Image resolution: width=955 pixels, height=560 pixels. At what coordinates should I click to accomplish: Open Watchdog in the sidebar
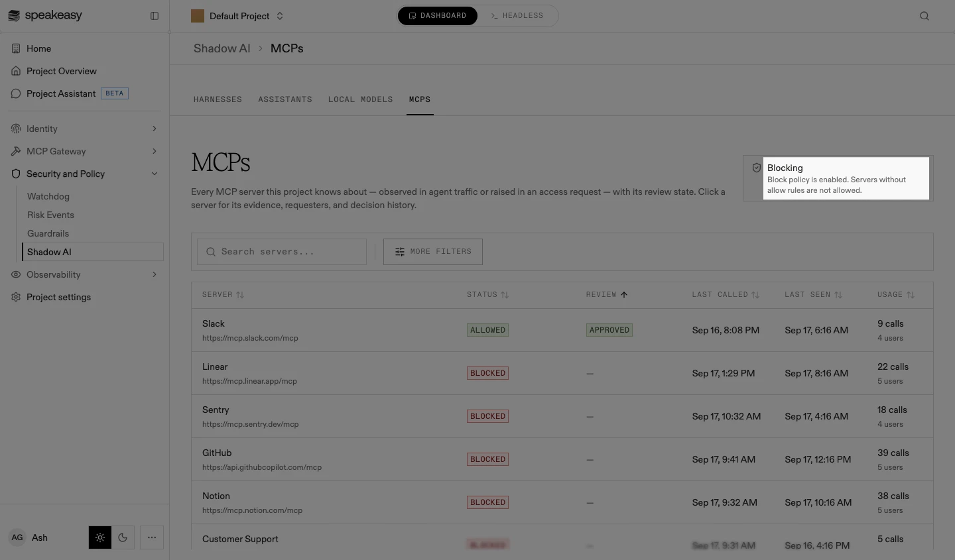click(48, 196)
